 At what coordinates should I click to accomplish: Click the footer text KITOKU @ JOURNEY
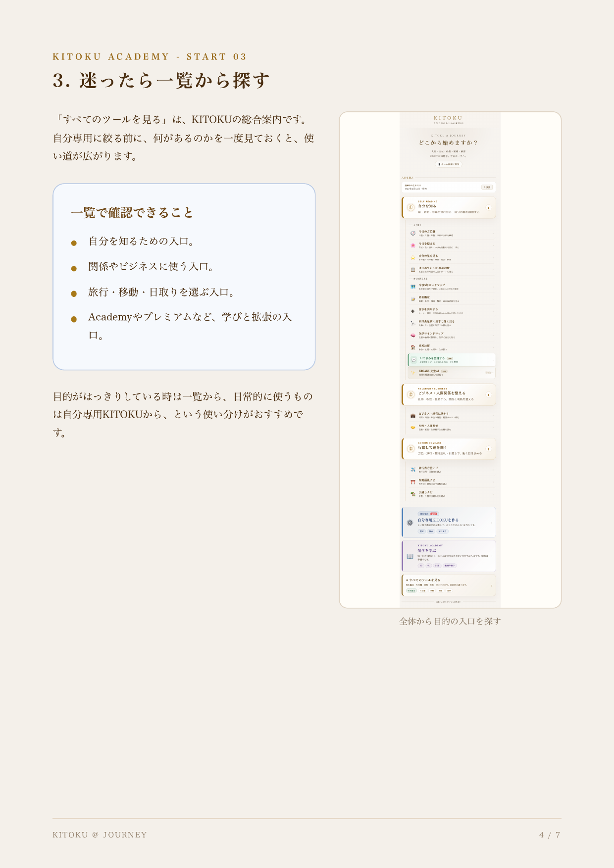pyautogui.click(x=100, y=835)
